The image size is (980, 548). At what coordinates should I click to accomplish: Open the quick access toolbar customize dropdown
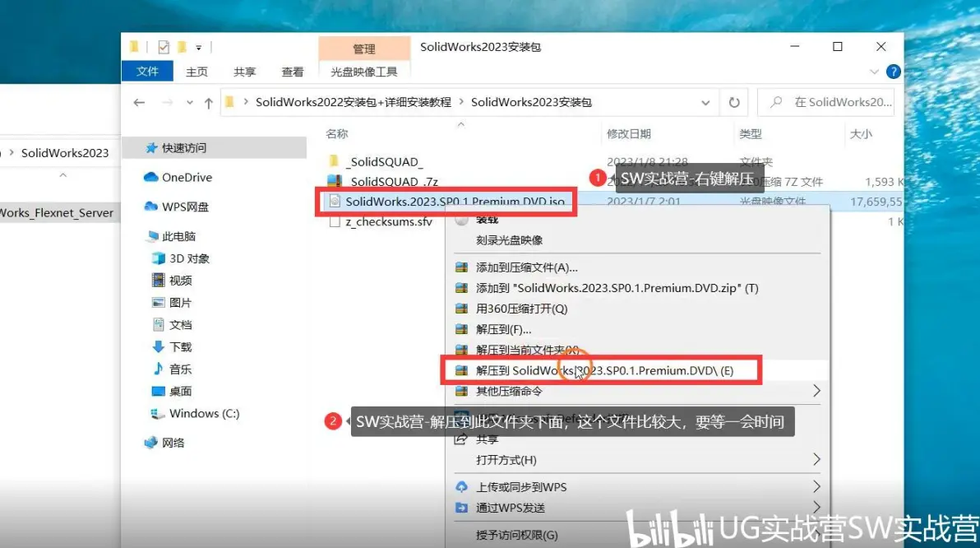point(198,48)
